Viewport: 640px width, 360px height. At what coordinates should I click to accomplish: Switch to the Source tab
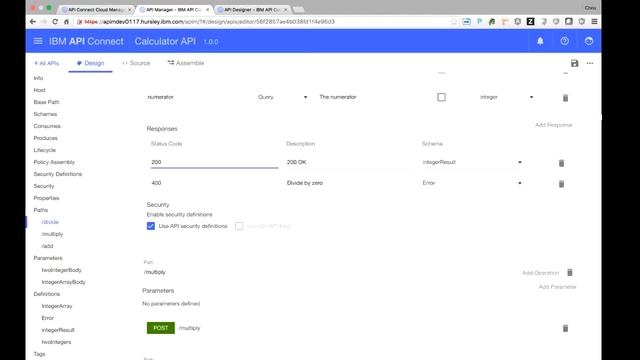pos(136,63)
